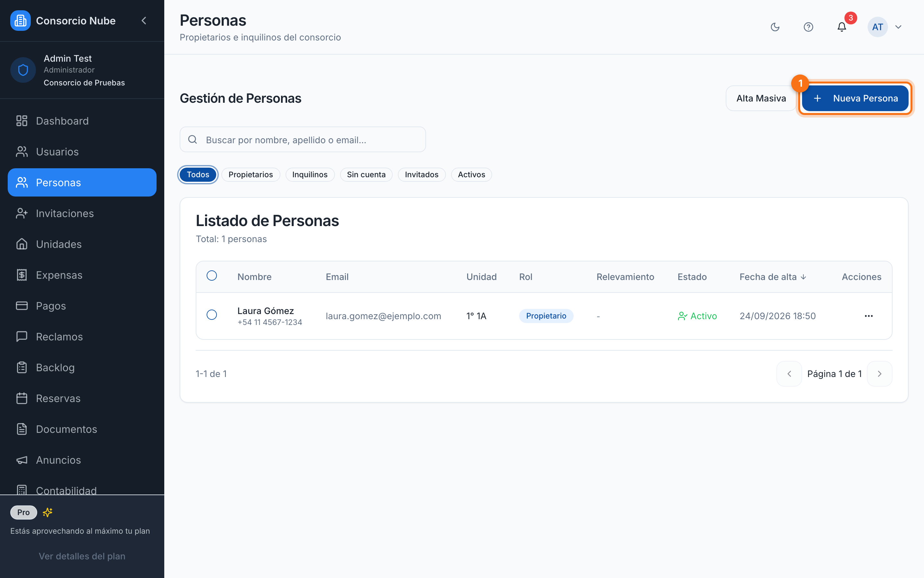Open Backlog section
Image resolution: width=924 pixels, height=578 pixels.
coord(82,367)
